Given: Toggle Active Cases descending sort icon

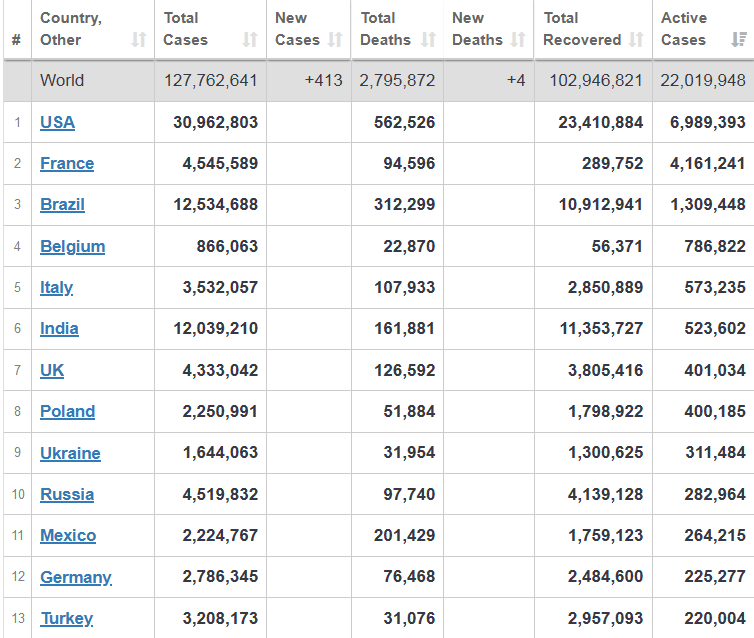Looking at the screenshot, I should 739,40.
